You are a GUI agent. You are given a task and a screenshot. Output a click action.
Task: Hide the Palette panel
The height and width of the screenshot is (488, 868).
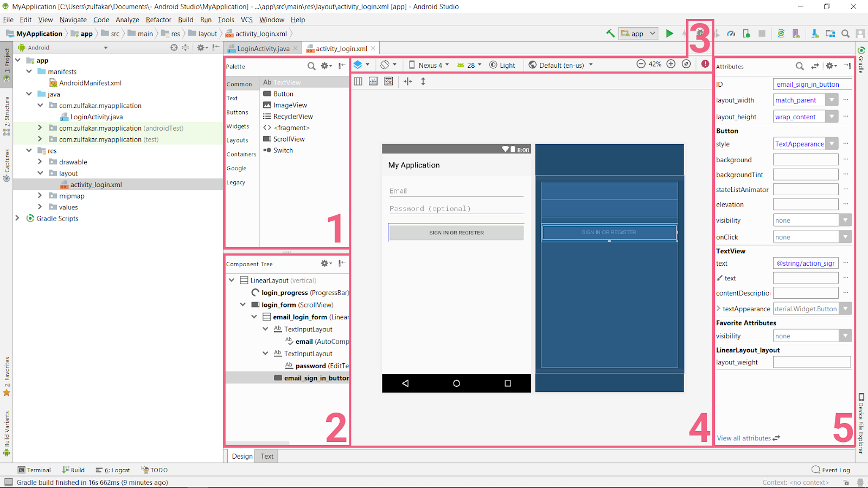tap(342, 66)
